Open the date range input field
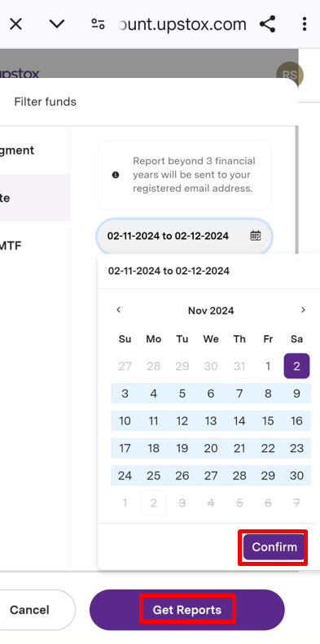This screenshot has width=320, height=644. (184, 236)
